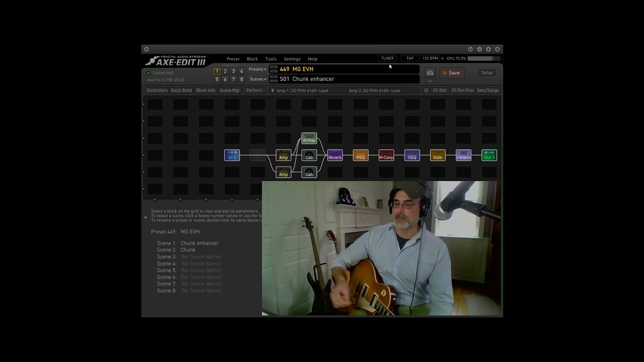
Task: Open the Settings menu
Action: [x=292, y=59]
